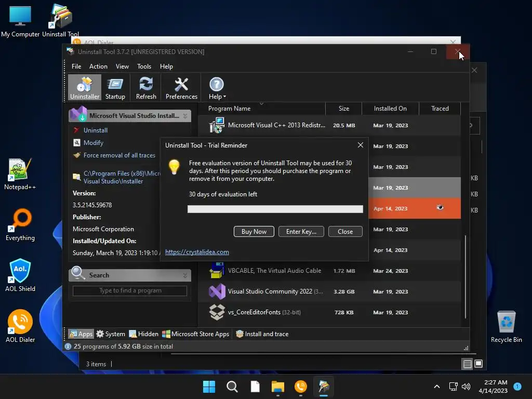This screenshot has height=399, width=532.
Task: Open the Windows Start menu
Action: 209,387
